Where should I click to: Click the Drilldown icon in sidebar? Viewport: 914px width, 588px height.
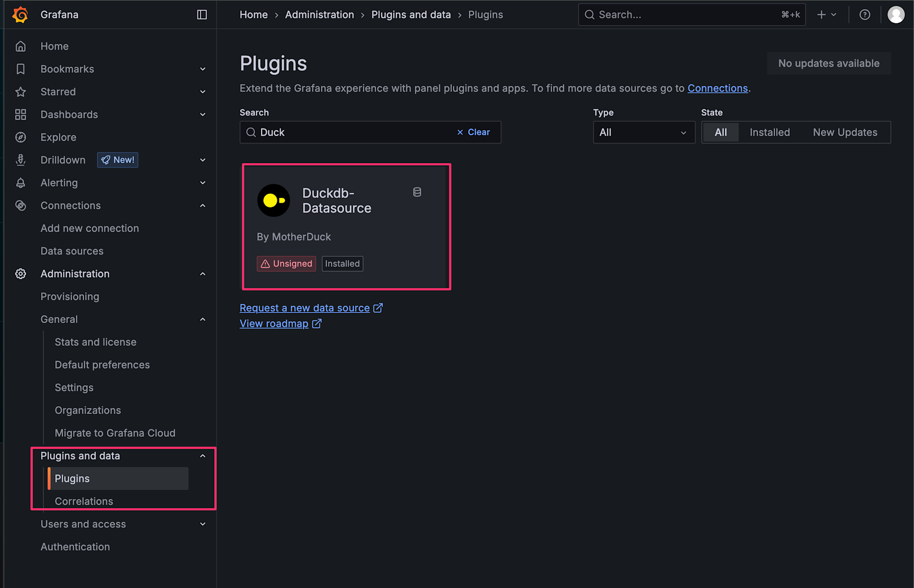(21, 160)
